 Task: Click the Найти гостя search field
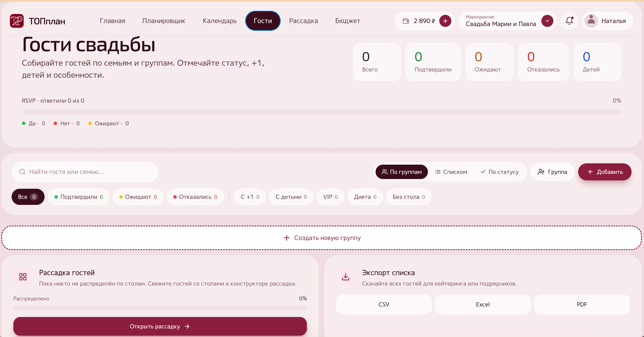[85, 172]
